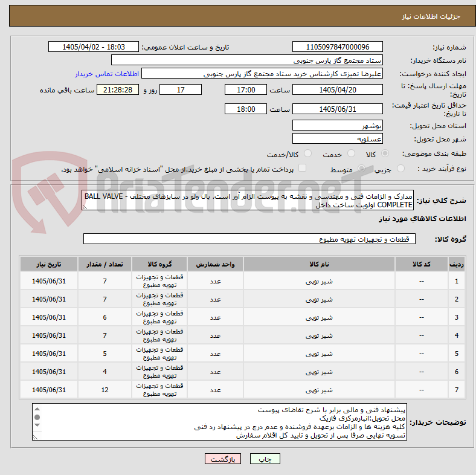The width and height of the screenshot is (476, 475).
Task: Click the scroll down arrow in buyer notes
Action: pyautogui.click(x=37, y=425)
